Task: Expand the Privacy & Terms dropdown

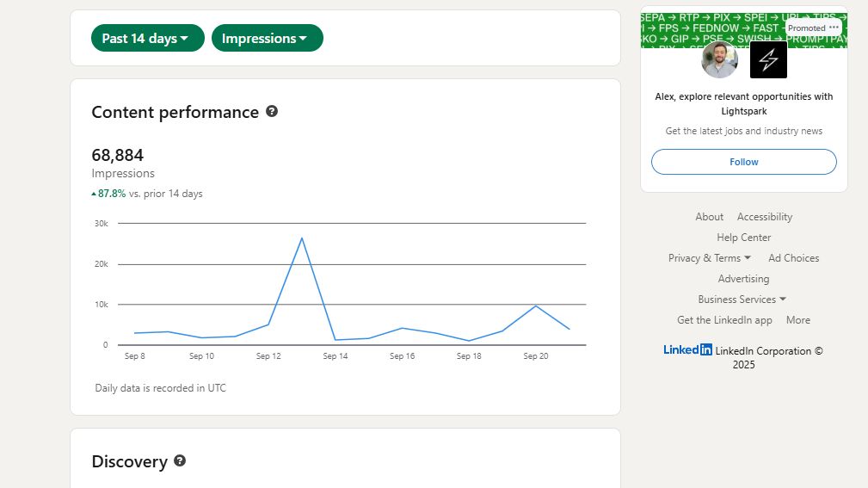Action: tap(710, 258)
